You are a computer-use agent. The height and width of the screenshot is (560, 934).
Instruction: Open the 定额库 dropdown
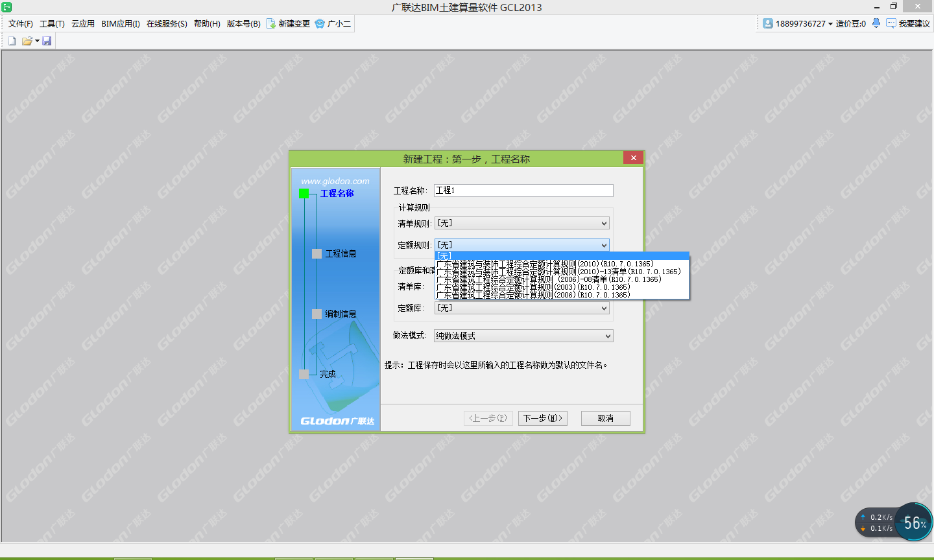(522, 308)
